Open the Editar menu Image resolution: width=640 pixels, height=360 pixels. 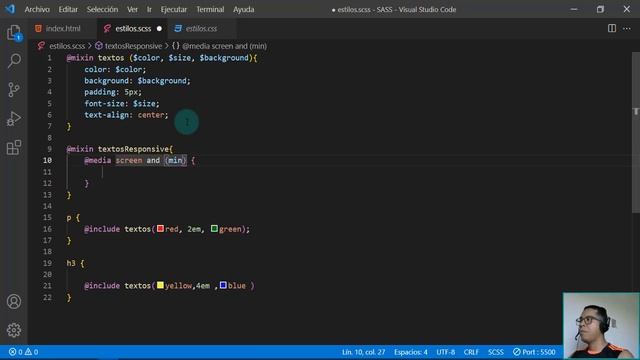[68, 9]
